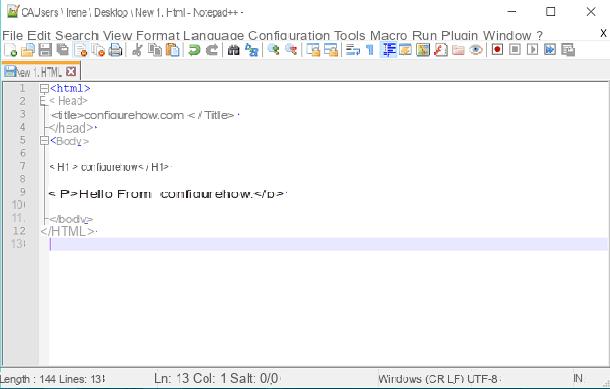
Task: Click the Redo arrow icon
Action: point(212,50)
